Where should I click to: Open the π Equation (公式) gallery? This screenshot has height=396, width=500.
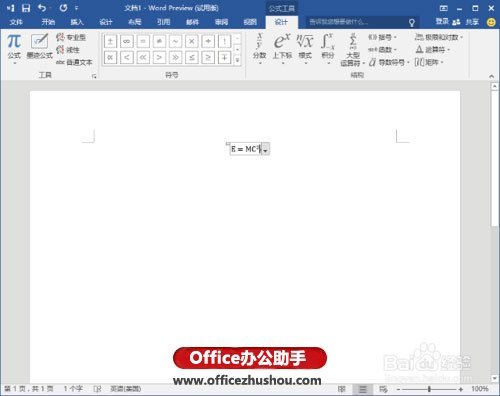pyautogui.click(x=14, y=48)
